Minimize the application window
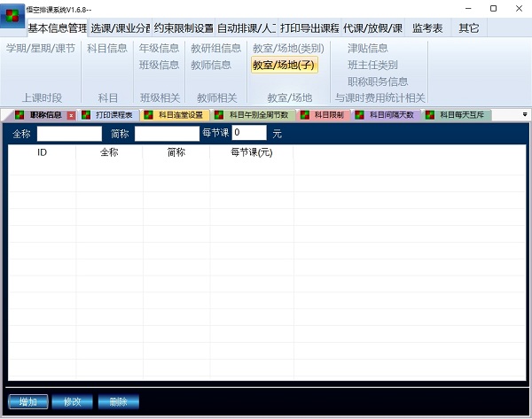The height and width of the screenshot is (419, 532). [x=468, y=9]
